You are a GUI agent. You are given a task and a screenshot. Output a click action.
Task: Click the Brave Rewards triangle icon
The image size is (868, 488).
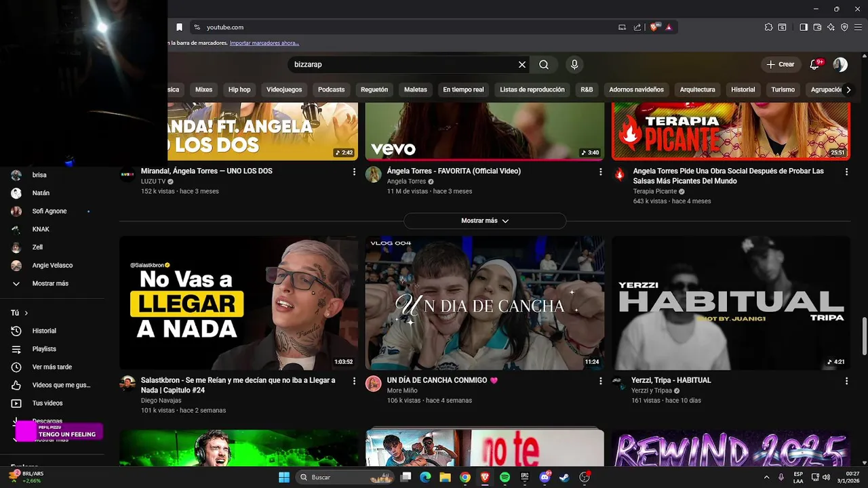[x=669, y=27]
